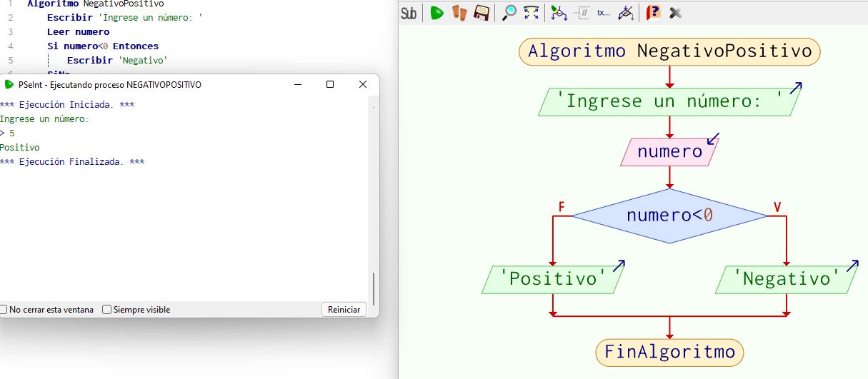Minimize the PSeInt execution window

297,84
